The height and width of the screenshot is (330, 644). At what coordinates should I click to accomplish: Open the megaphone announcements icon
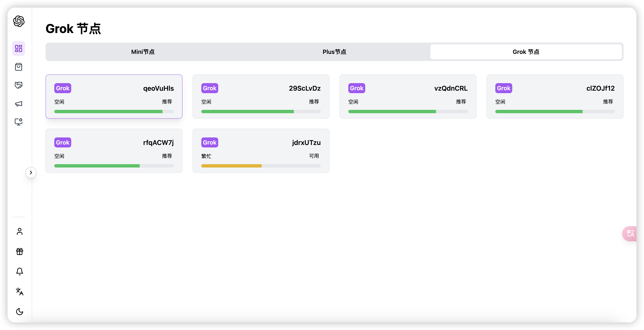pyautogui.click(x=19, y=104)
